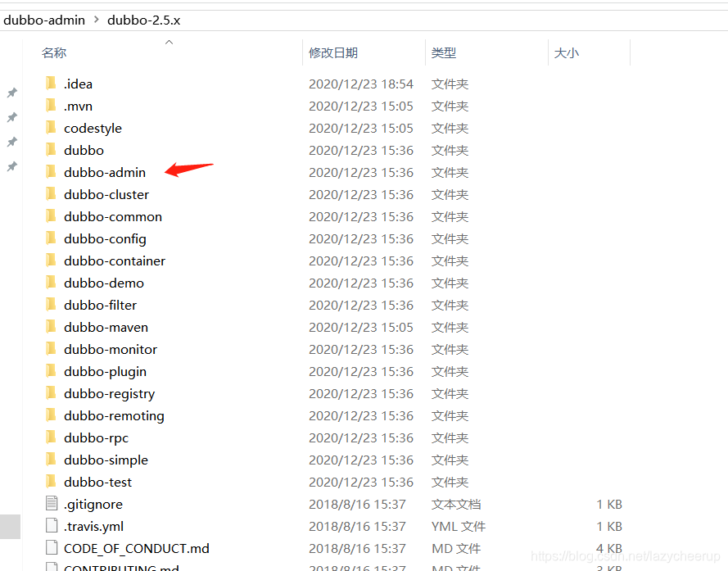Sort files by 类型 column header
This screenshot has height=571, width=728.
[443, 53]
